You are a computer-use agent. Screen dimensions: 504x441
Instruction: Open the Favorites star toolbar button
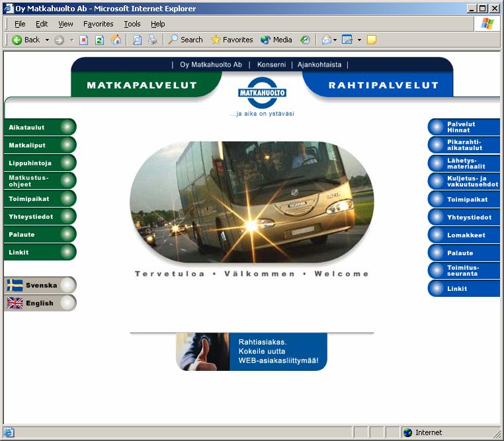231,40
